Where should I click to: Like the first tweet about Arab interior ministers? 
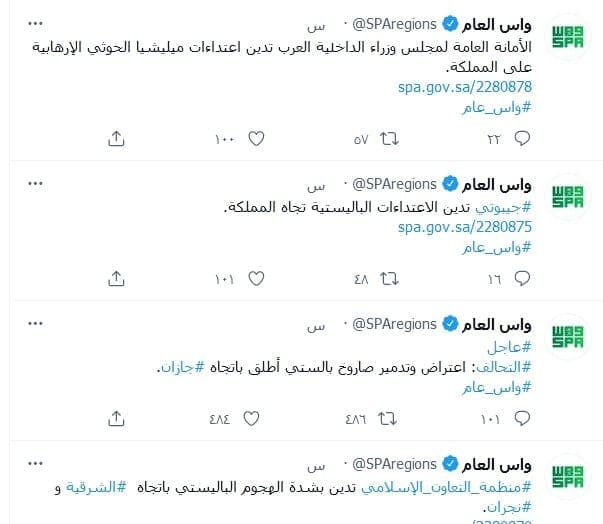[x=256, y=138]
